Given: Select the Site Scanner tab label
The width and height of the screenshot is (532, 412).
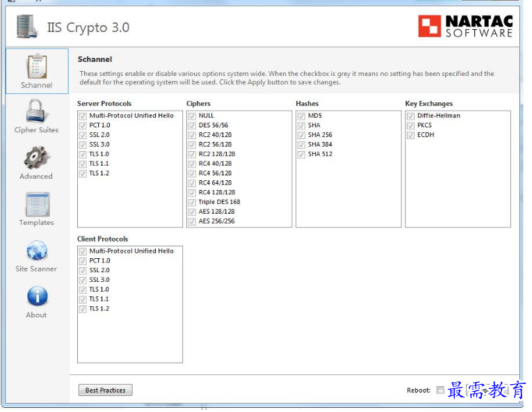Looking at the screenshot, I should [x=36, y=269].
